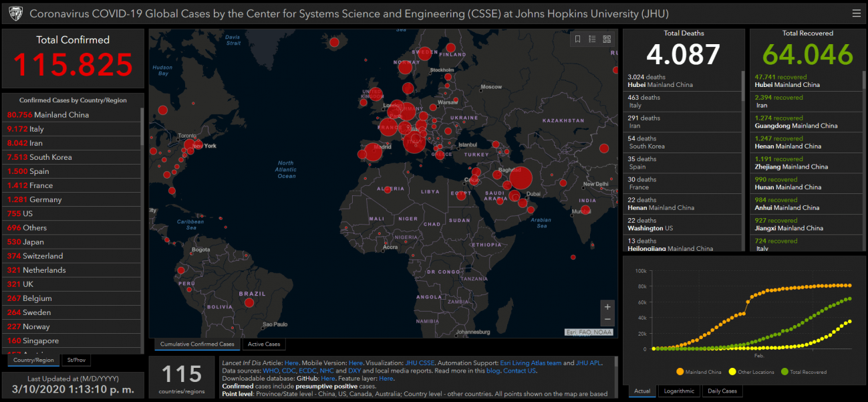The width and height of the screenshot is (868, 402).
Task: Click Guangdong entry in recovered list
Action: (x=805, y=122)
